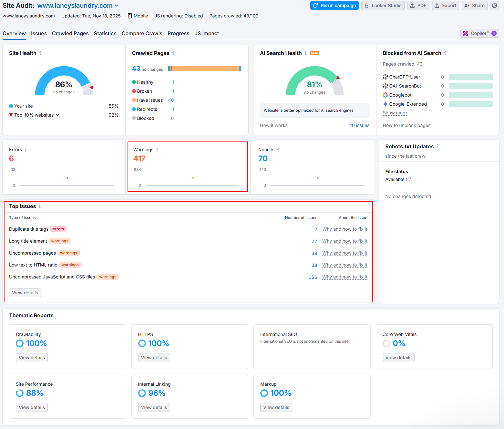Click the 156 uncompressed JavaScript issues count
The image size is (504, 429).
point(313,277)
